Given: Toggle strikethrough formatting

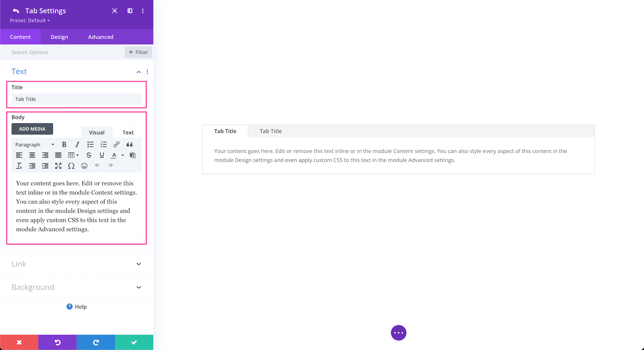Looking at the screenshot, I should 89,155.
